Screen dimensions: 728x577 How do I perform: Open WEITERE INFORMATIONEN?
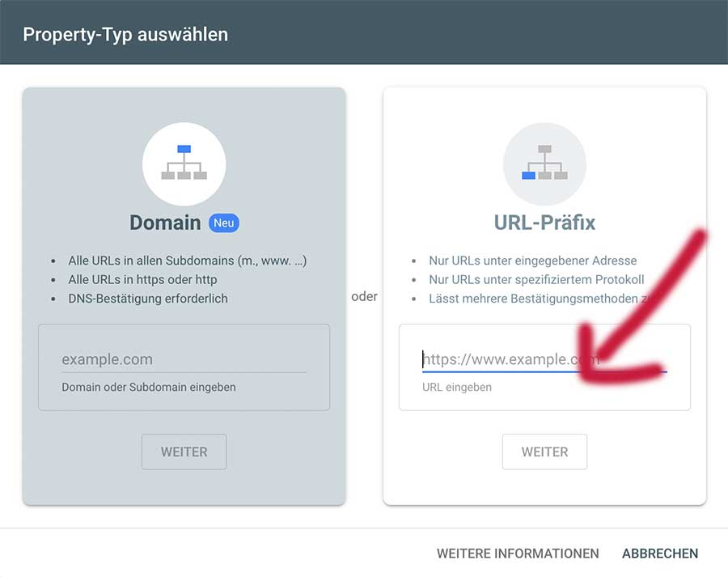[x=518, y=554]
